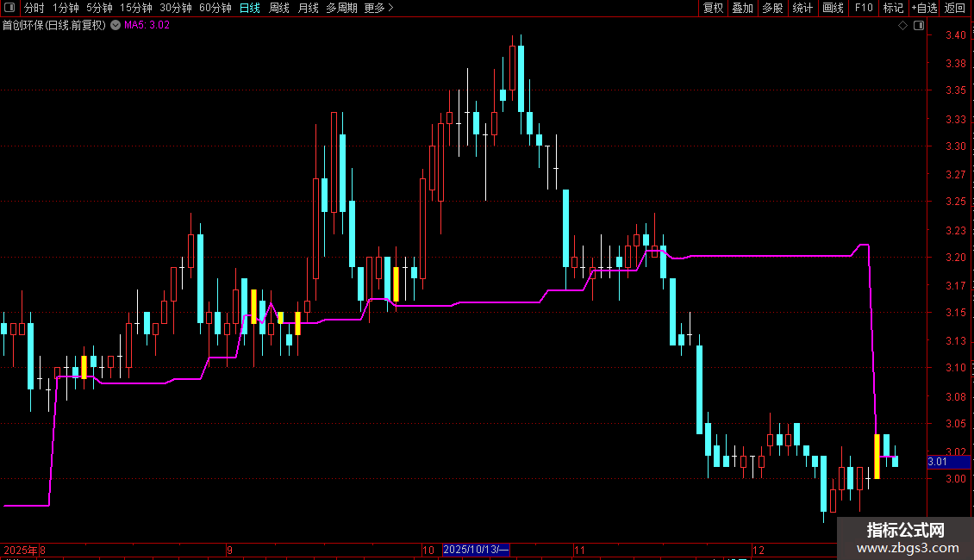Viewport: 974px width, 560px height.
Task: Click the 叠加 overlay button
Action: tap(742, 8)
